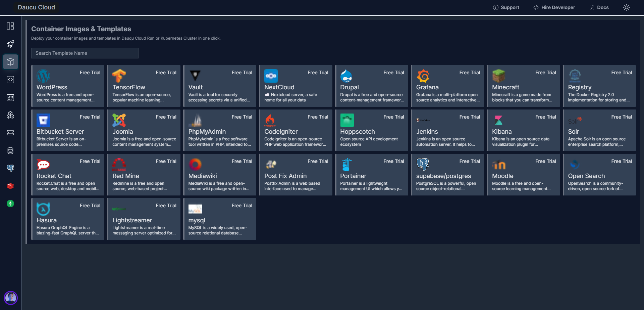
Task: Click the Rocket Chat logo icon
Action: (x=43, y=165)
